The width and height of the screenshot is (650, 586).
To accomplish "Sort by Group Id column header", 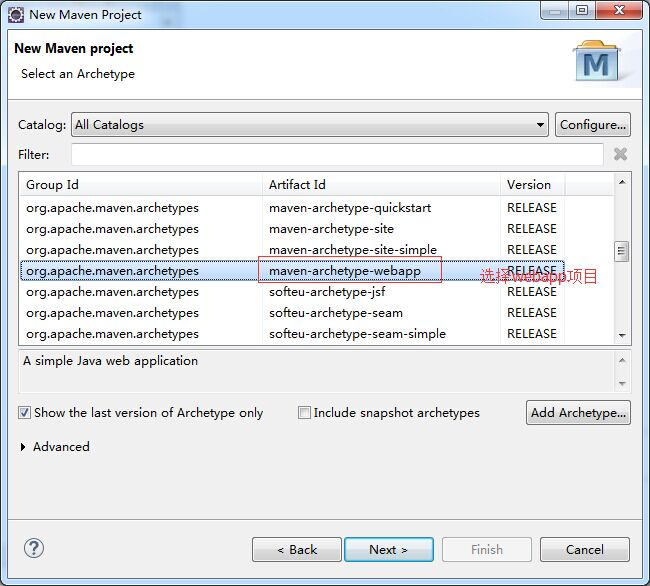I will (x=141, y=184).
